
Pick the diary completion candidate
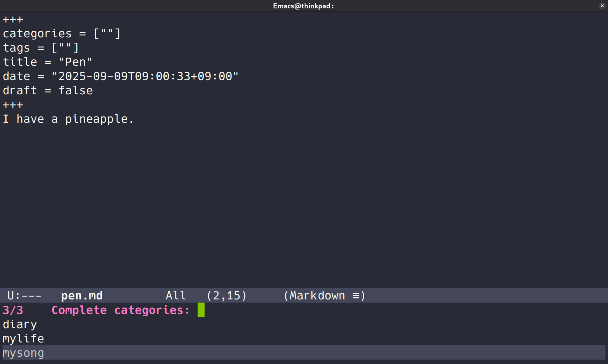[x=20, y=324]
